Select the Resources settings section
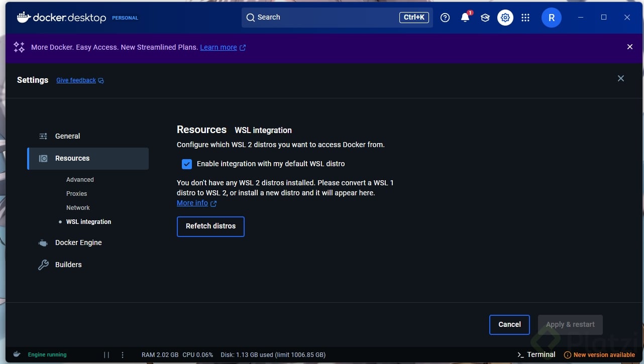644x364 pixels. [88, 158]
